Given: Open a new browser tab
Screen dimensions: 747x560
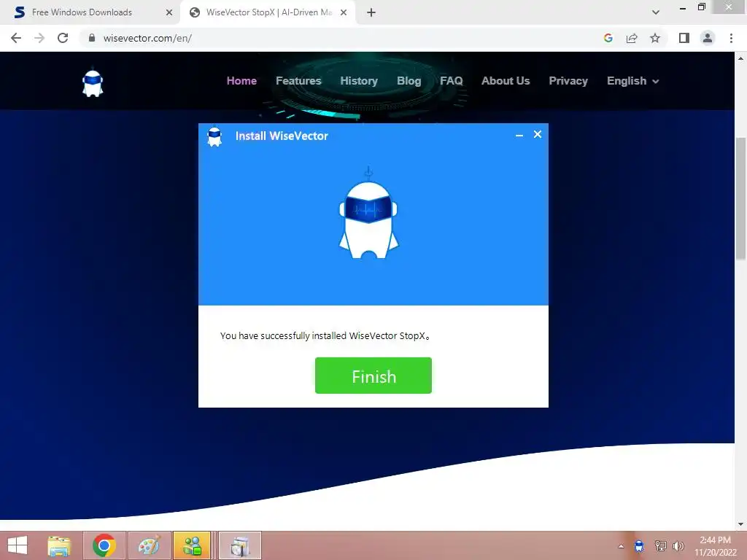Looking at the screenshot, I should pos(371,12).
